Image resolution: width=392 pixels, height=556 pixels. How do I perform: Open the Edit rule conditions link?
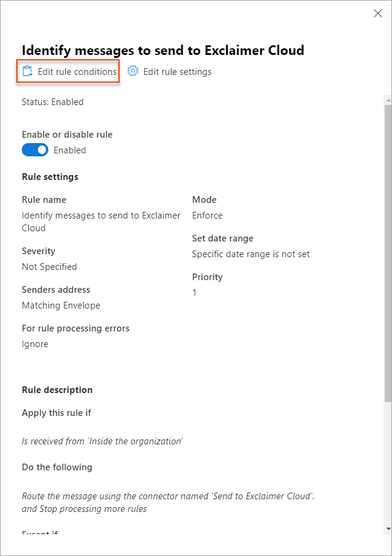77,72
